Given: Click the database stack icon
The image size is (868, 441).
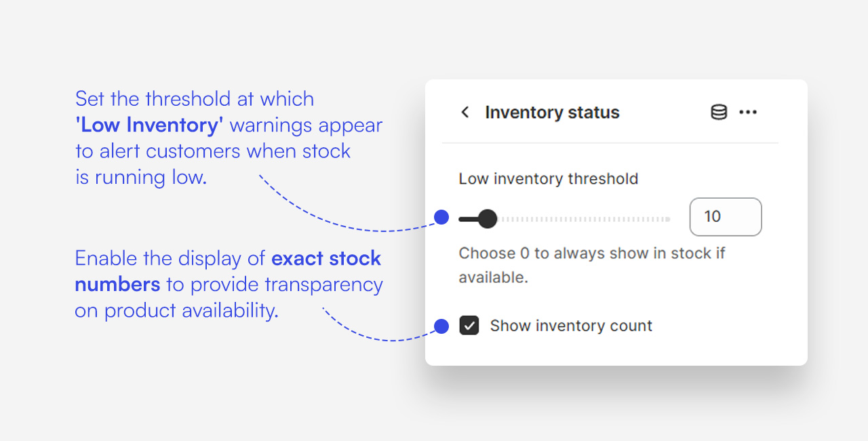Looking at the screenshot, I should click(x=719, y=112).
